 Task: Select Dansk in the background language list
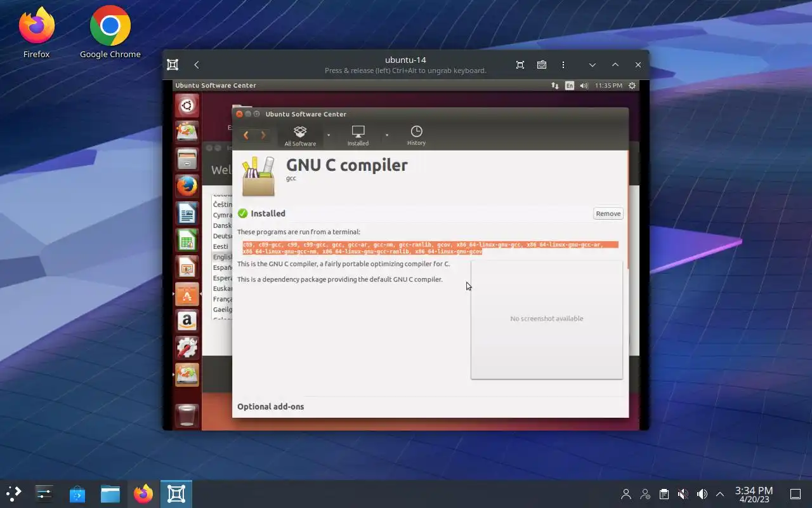coord(222,225)
